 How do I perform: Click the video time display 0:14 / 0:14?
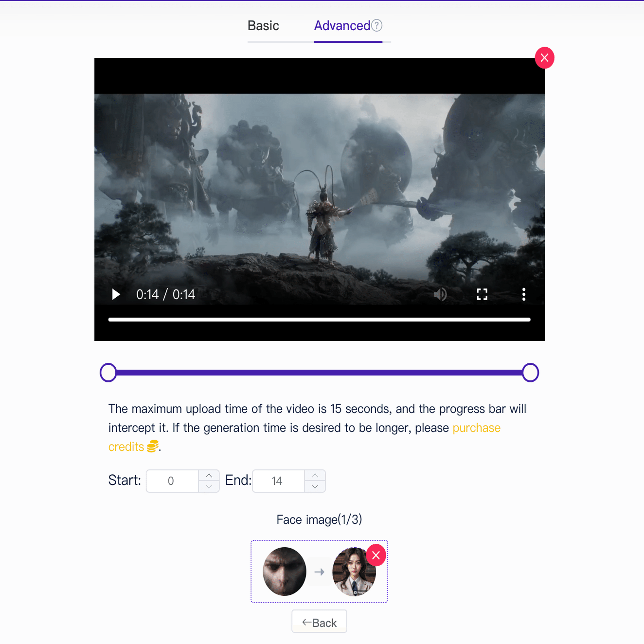(165, 294)
